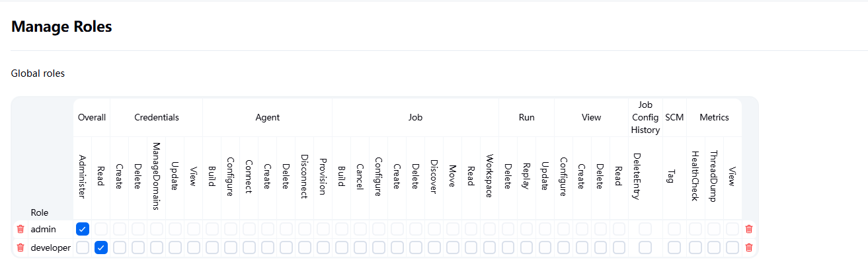Check Job Workspace for admin role
This screenshot has width=868, height=270.
(489, 229)
